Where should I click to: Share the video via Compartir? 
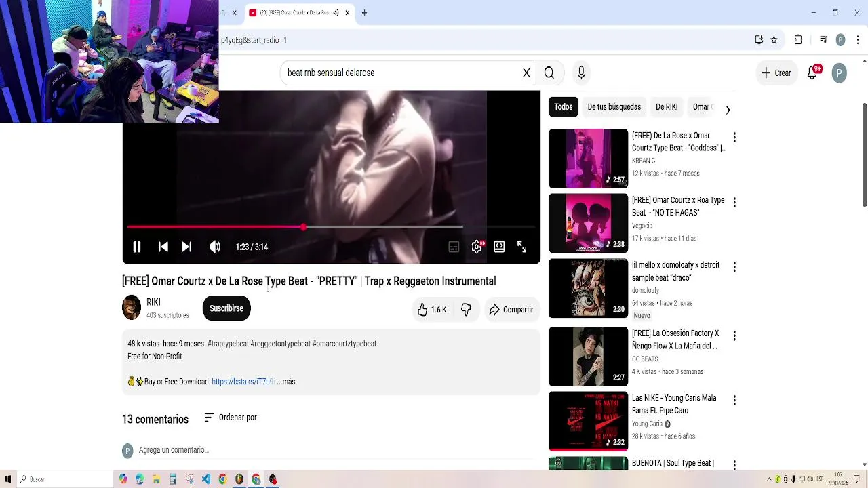click(511, 310)
